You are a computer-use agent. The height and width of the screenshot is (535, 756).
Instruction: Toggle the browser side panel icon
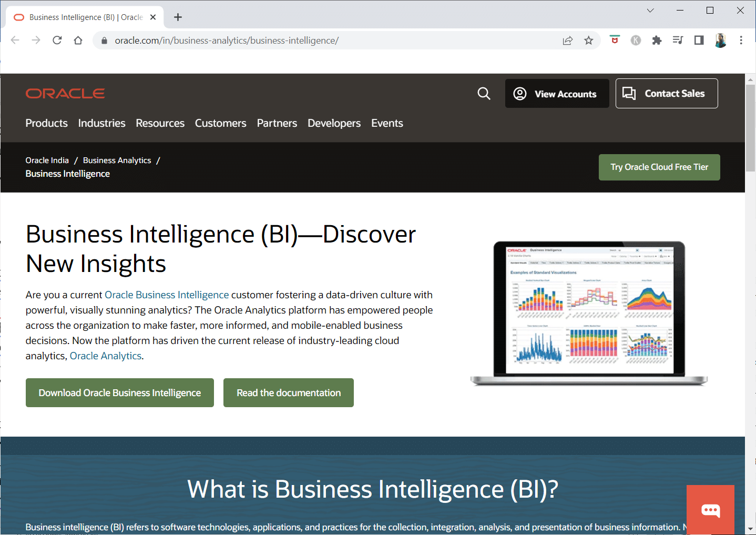(699, 41)
